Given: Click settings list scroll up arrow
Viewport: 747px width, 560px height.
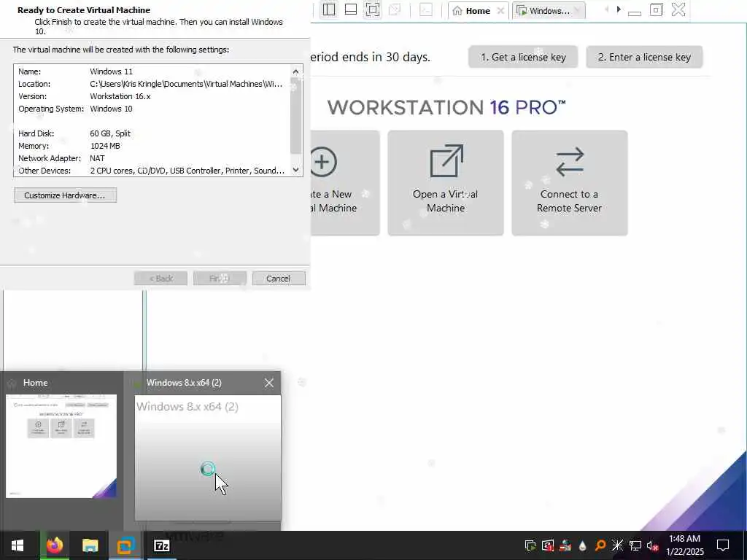Looking at the screenshot, I should (296, 71).
